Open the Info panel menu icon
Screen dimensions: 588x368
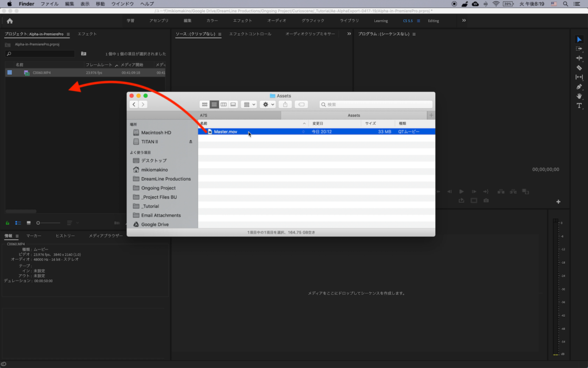pyautogui.click(x=17, y=236)
